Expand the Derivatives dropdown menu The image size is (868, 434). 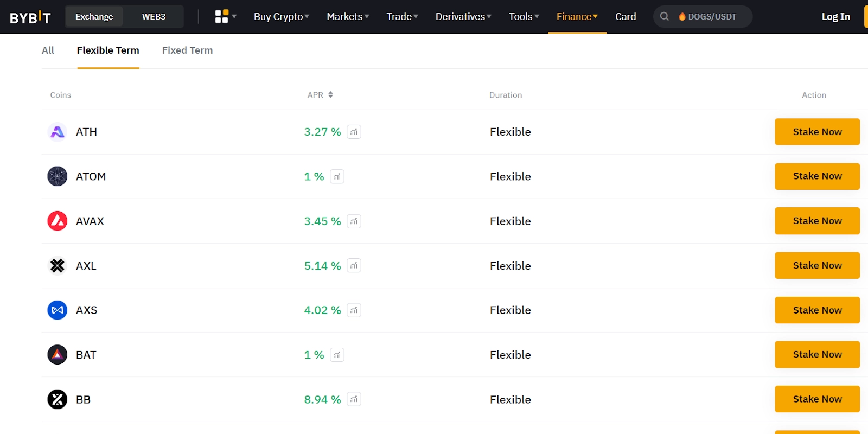pyautogui.click(x=463, y=17)
